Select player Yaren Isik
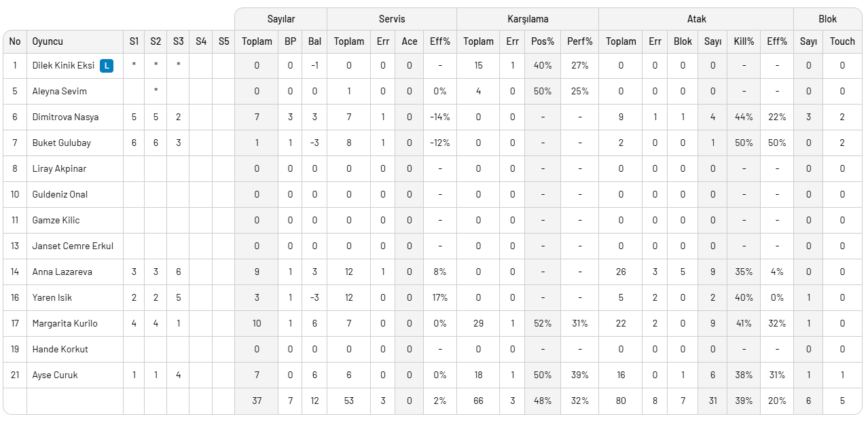 (52, 297)
